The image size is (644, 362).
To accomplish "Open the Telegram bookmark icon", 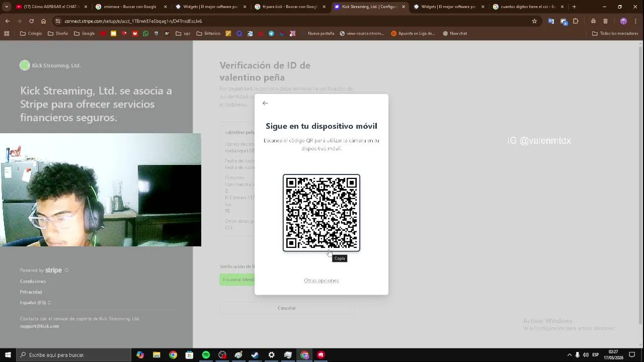I will [271, 34].
